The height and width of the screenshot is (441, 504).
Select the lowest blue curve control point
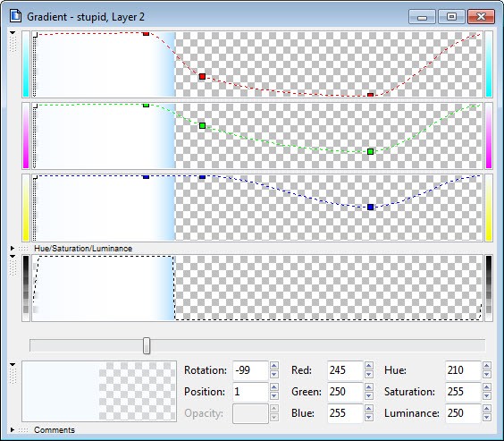370,207
